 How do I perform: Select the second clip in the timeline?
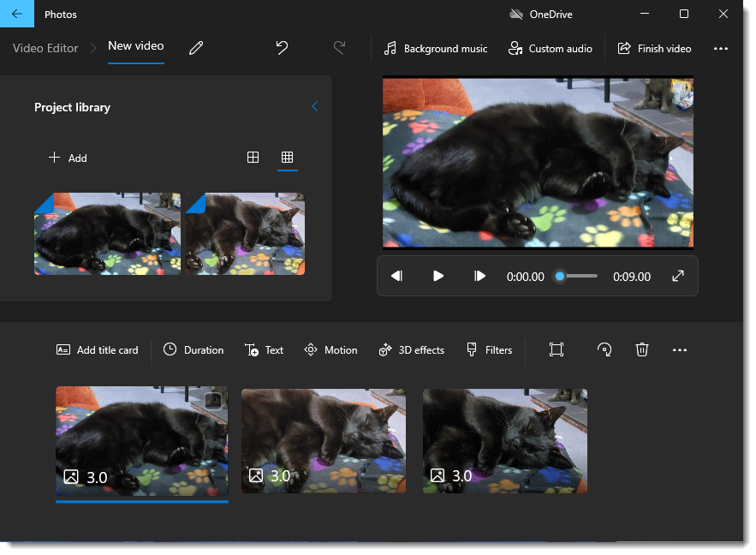[323, 441]
